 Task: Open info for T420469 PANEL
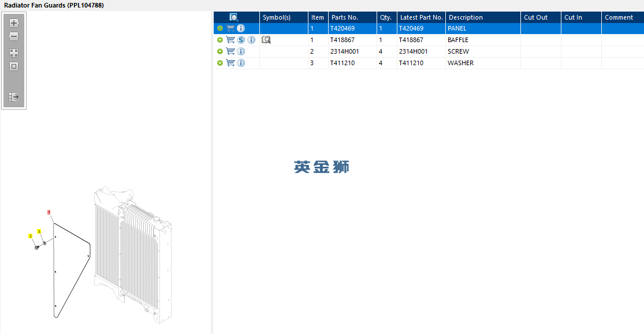[241, 28]
